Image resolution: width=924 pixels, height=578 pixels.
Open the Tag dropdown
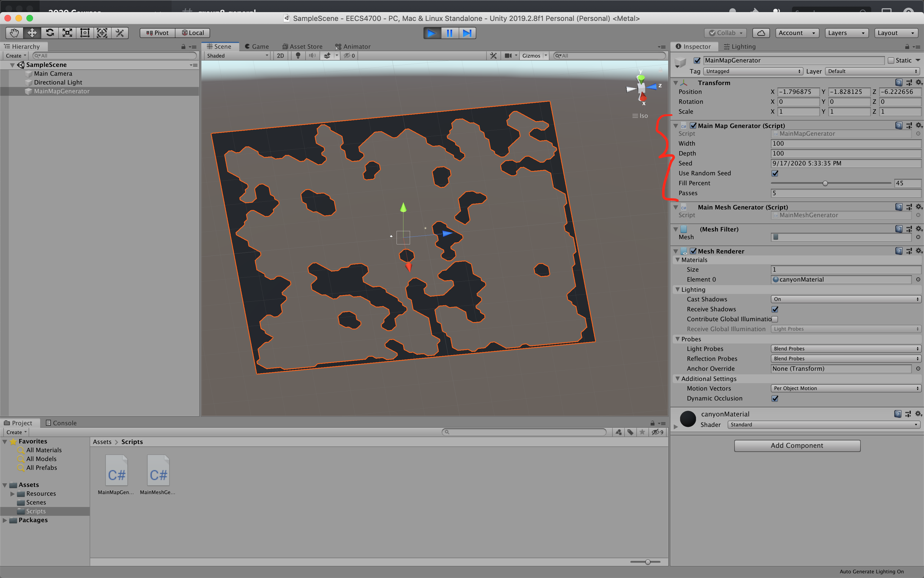coord(753,71)
